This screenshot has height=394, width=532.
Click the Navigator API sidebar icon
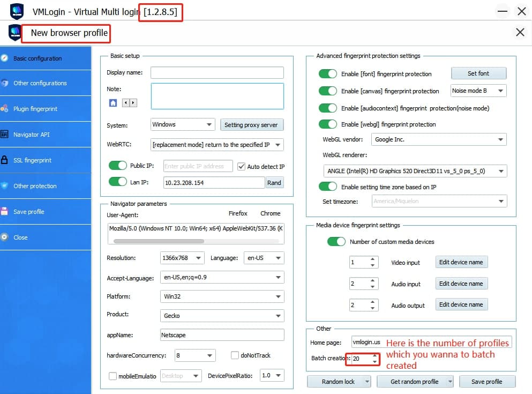(x=4, y=135)
